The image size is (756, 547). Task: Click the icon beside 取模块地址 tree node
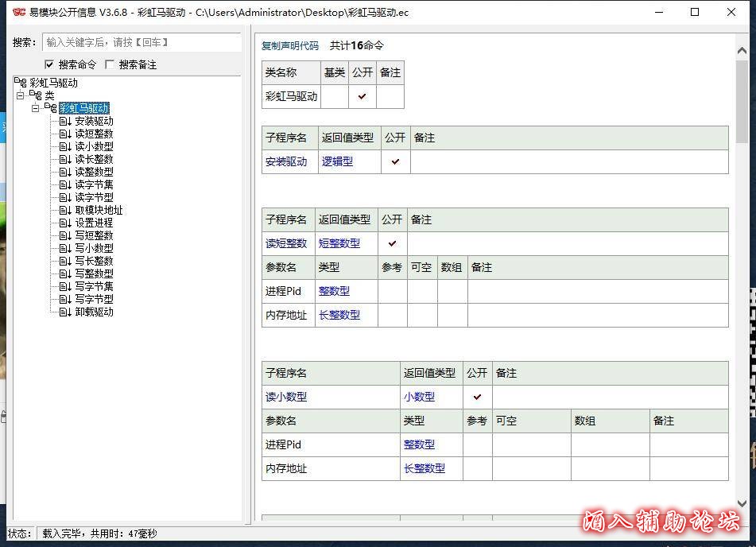pos(65,211)
